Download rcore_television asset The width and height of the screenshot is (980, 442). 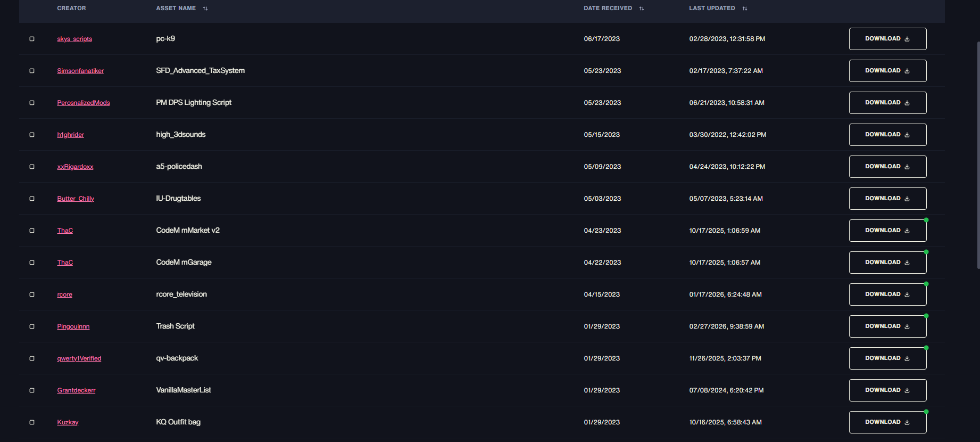click(887, 294)
